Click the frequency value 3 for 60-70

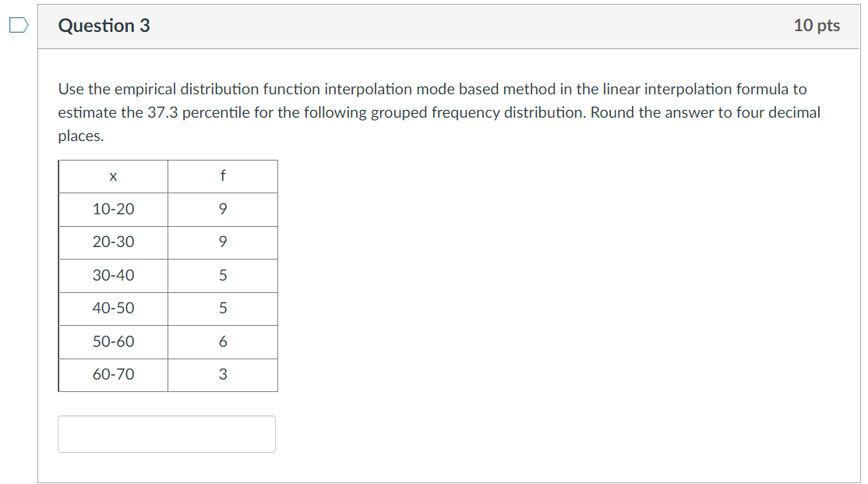[x=223, y=375]
